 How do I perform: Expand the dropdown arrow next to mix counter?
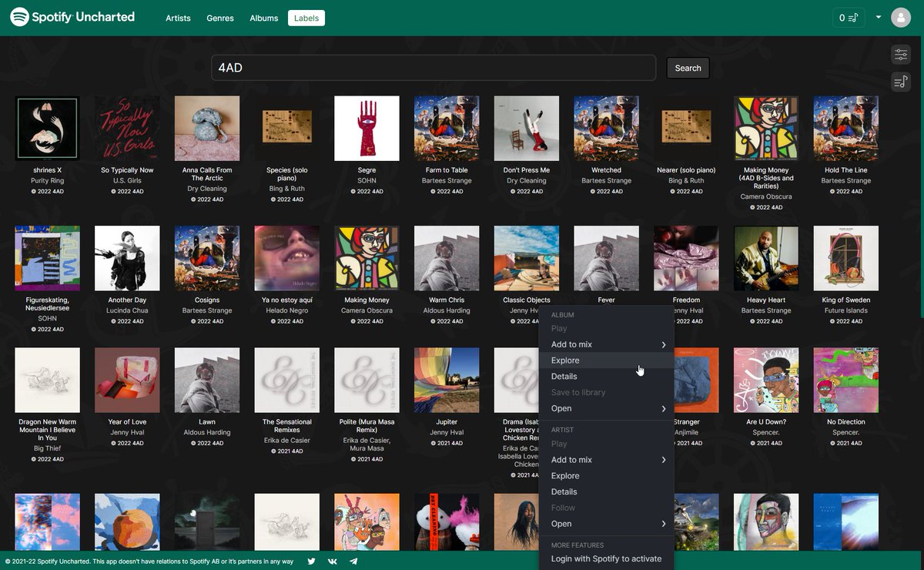(879, 17)
